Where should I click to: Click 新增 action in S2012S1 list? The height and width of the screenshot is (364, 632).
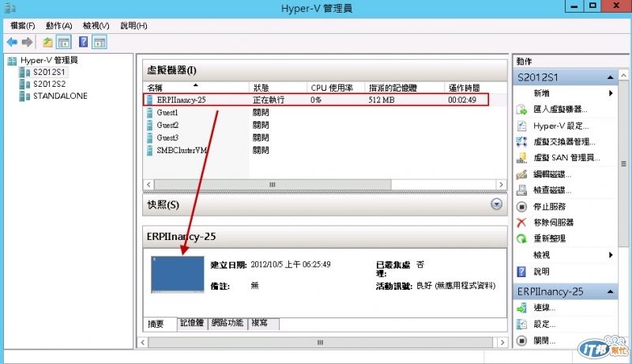click(541, 93)
